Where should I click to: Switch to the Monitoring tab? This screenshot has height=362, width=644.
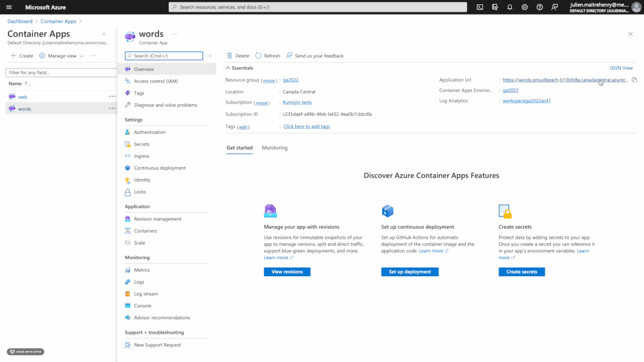point(275,147)
